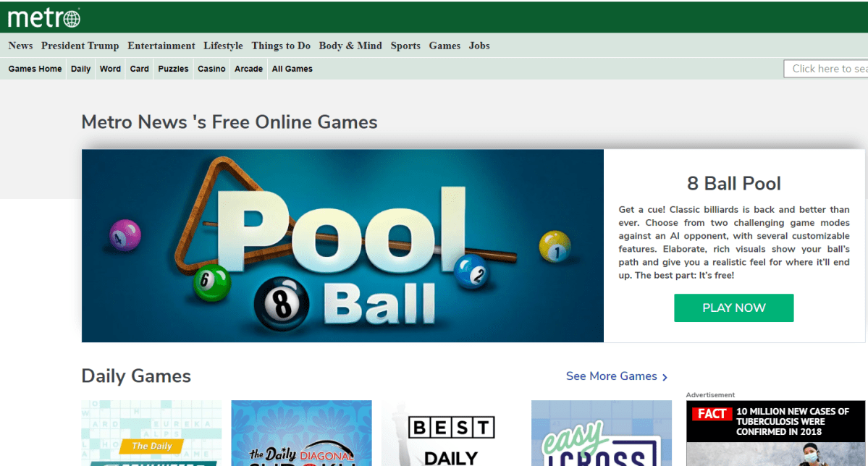Click the game search input field
868x466 pixels.
click(x=826, y=69)
